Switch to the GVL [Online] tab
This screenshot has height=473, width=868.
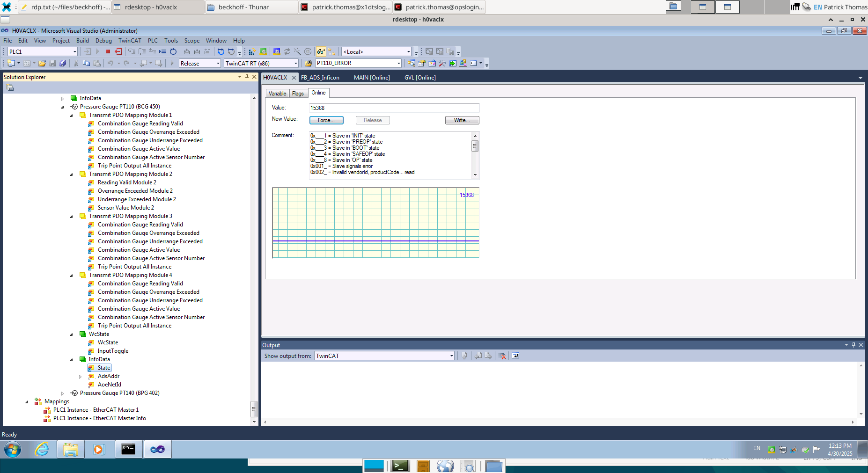pyautogui.click(x=420, y=78)
